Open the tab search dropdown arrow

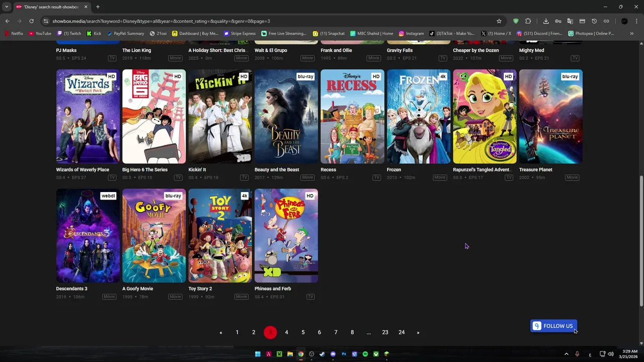click(7, 7)
